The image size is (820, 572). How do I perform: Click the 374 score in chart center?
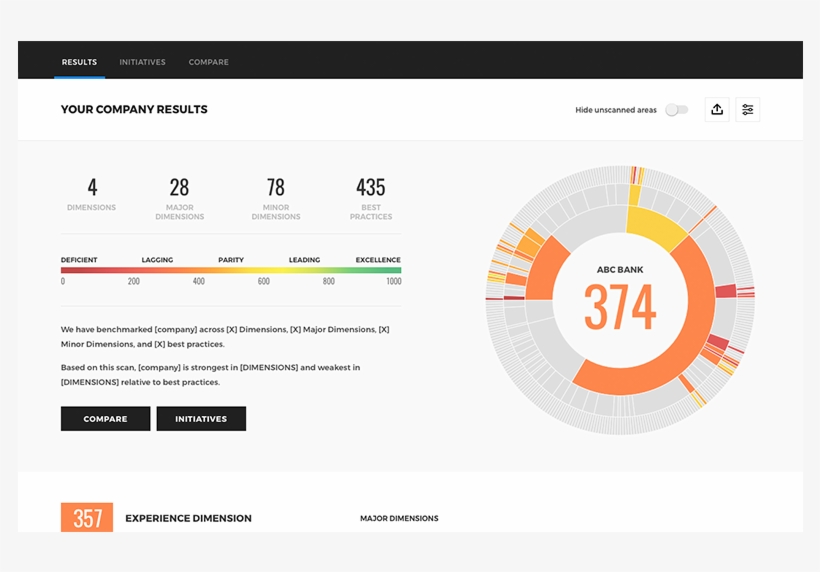point(620,307)
